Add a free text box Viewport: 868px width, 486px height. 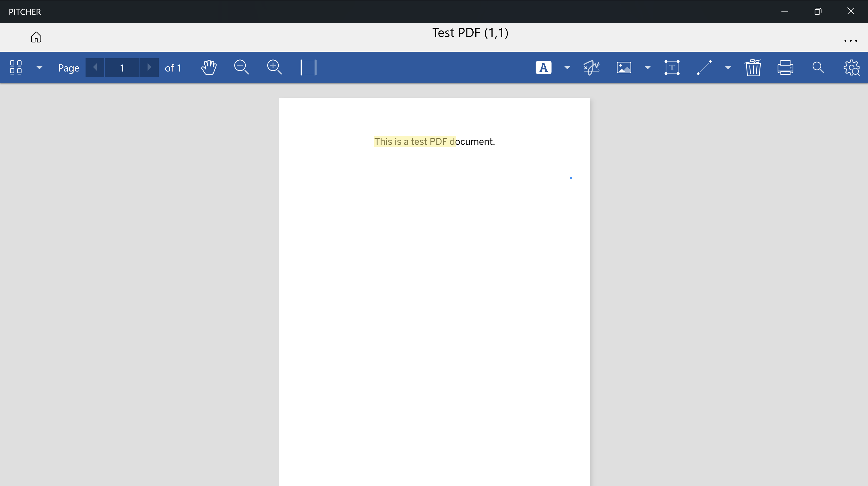pyautogui.click(x=672, y=67)
